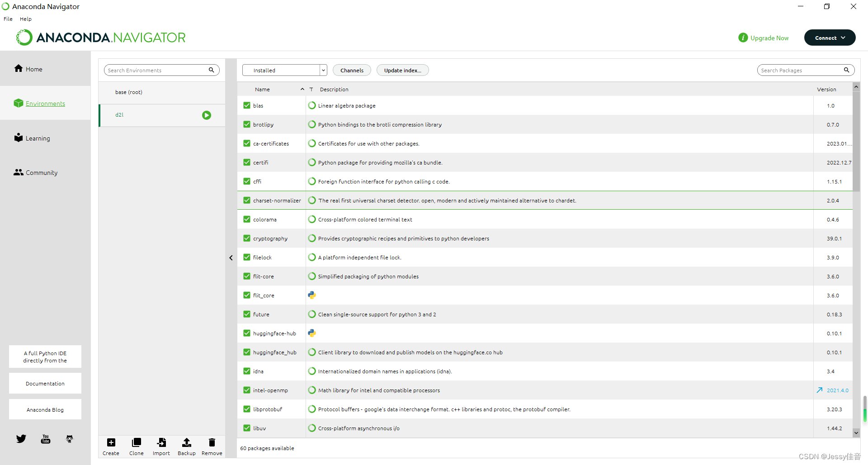Image resolution: width=868 pixels, height=465 pixels.
Task: Sort by the Description column header
Action: point(334,89)
